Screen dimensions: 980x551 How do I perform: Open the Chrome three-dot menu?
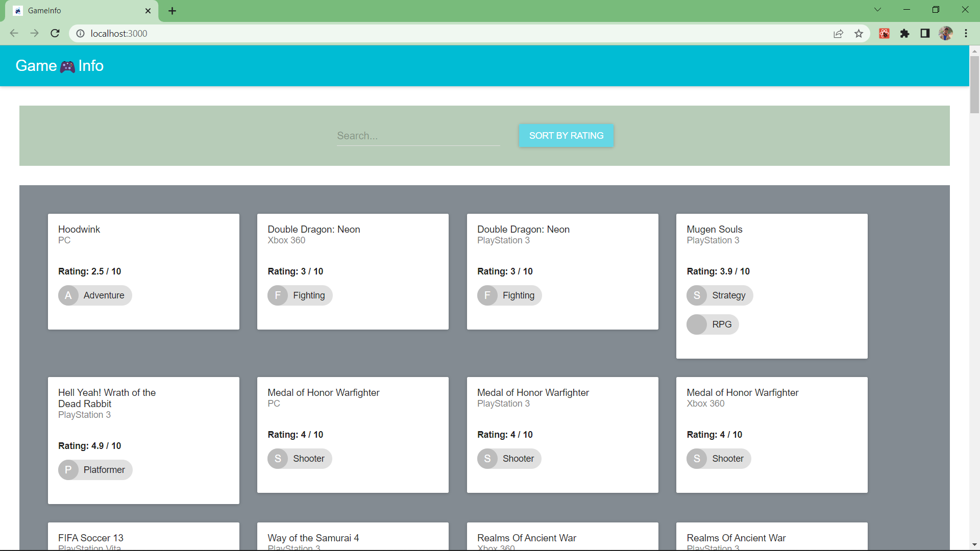click(x=966, y=34)
